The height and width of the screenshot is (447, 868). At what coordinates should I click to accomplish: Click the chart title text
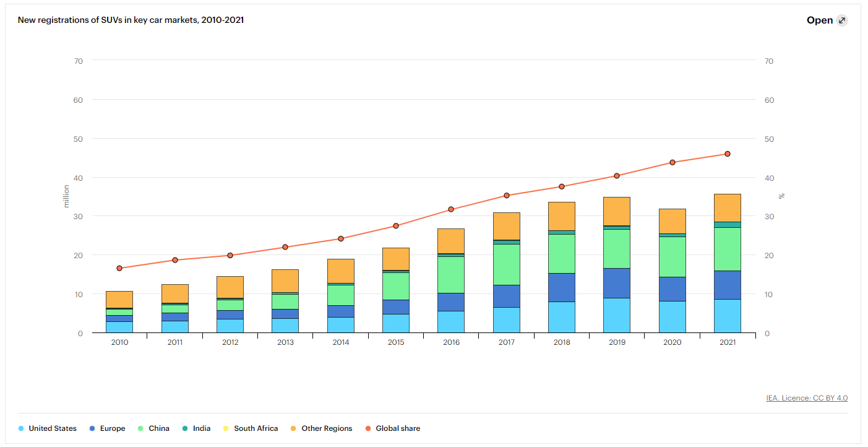click(x=131, y=20)
